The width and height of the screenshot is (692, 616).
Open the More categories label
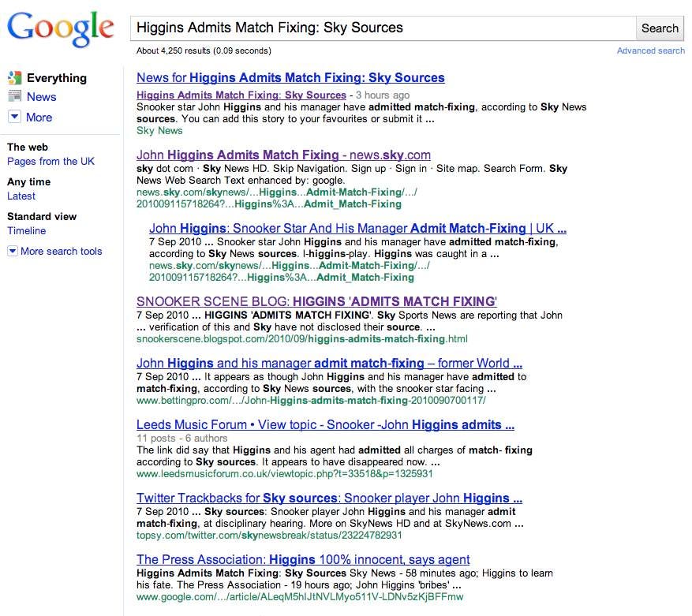39,118
